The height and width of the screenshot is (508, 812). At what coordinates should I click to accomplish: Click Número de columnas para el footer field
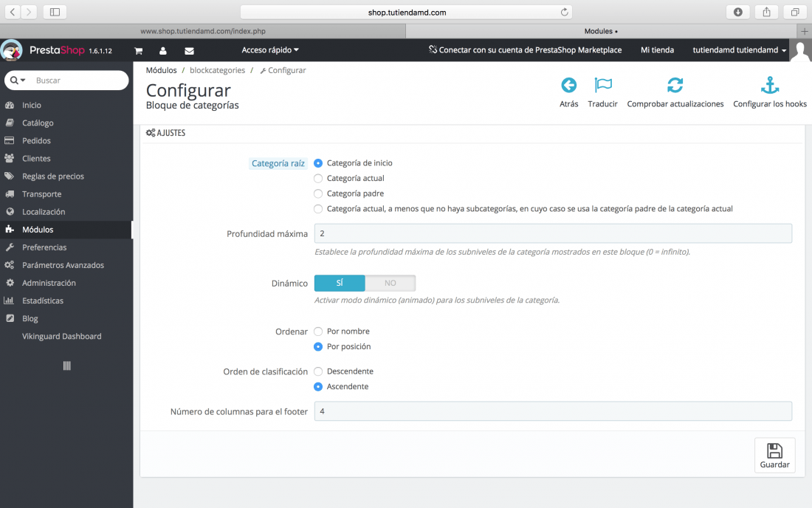click(553, 411)
